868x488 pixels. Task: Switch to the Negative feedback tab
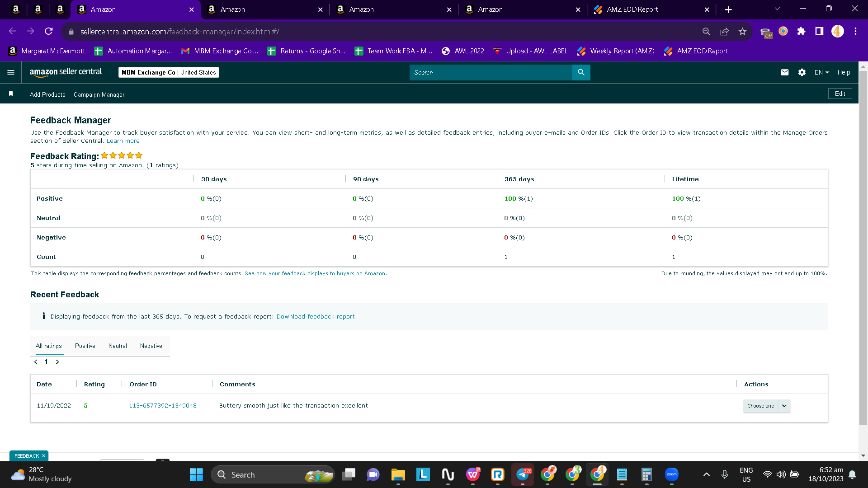(151, 346)
